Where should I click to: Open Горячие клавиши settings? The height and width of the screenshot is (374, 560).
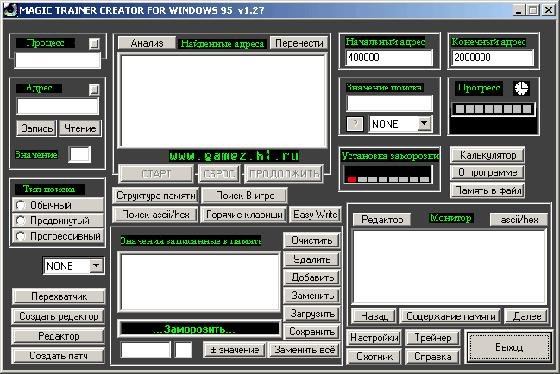(x=244, y=214)
